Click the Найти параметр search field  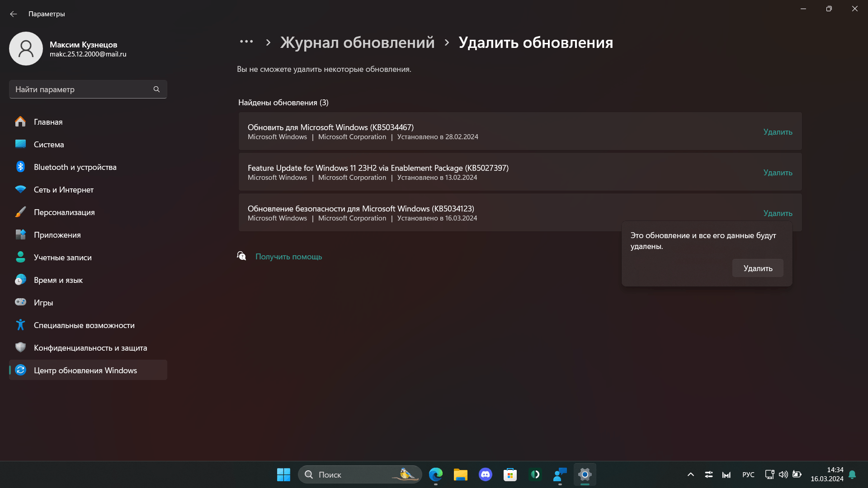point(88,89)
